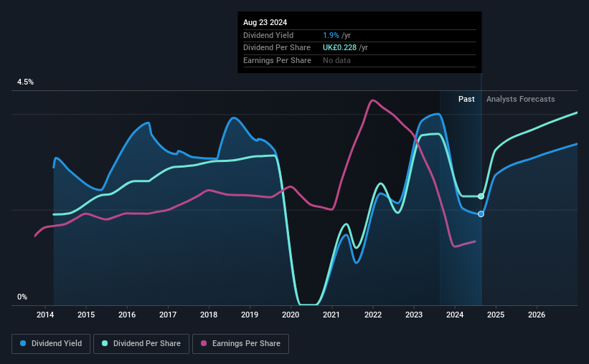Click the 'Analysts Forecasts' label
The image size is (589, 364).
click(520, 99)
